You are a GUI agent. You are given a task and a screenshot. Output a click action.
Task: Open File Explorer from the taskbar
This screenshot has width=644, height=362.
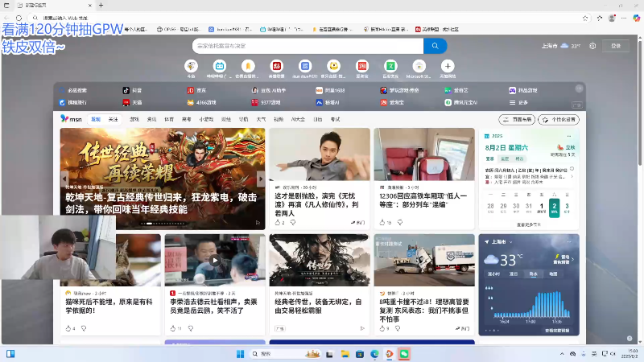(x=345, y=354)
